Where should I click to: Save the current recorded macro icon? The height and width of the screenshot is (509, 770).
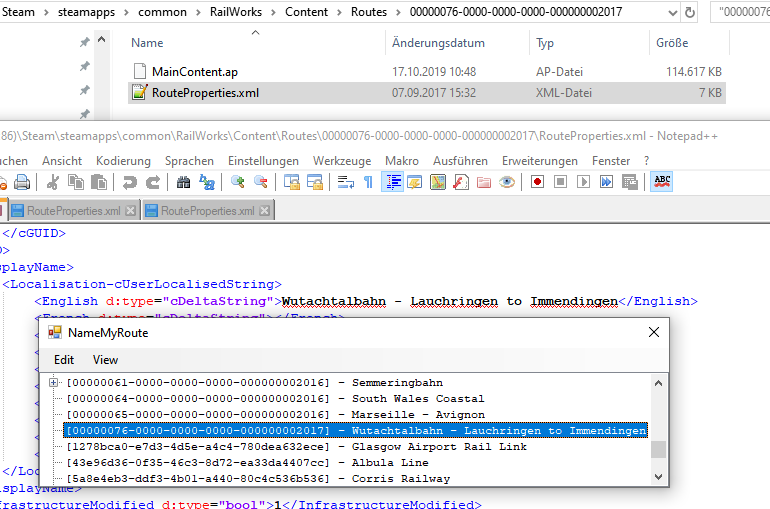pos(630,182)
